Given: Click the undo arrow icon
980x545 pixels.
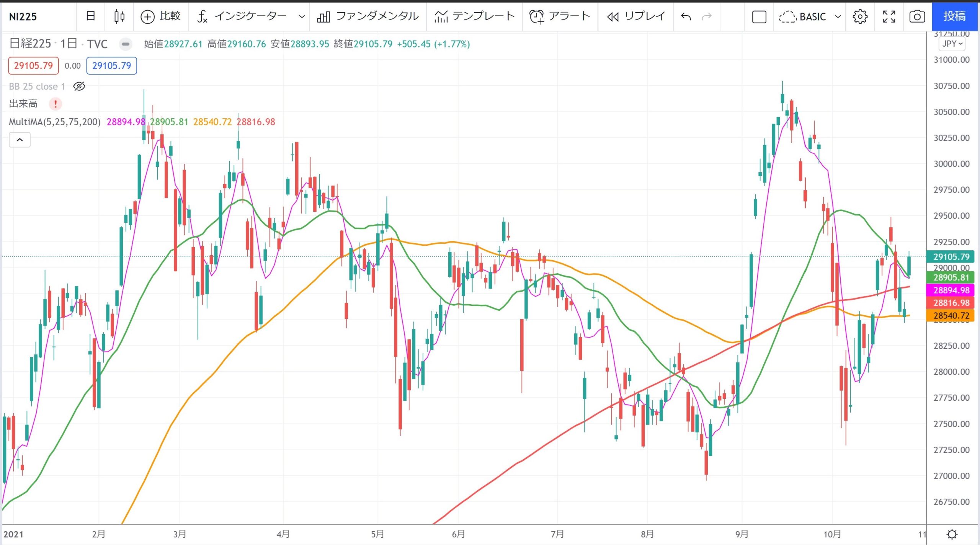Looking at the screenshot, I should [686, 16].
